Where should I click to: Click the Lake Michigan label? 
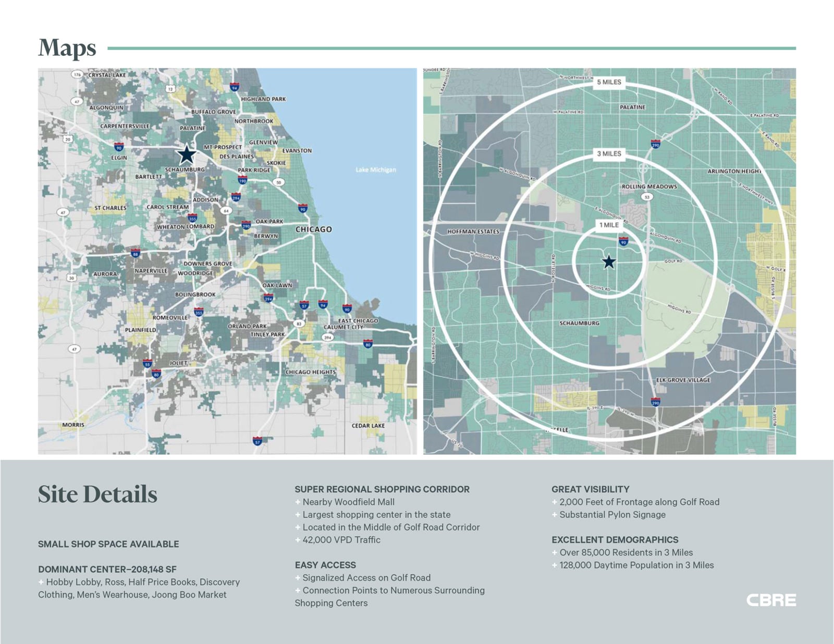pyautogui.click(x=375, y=170)
